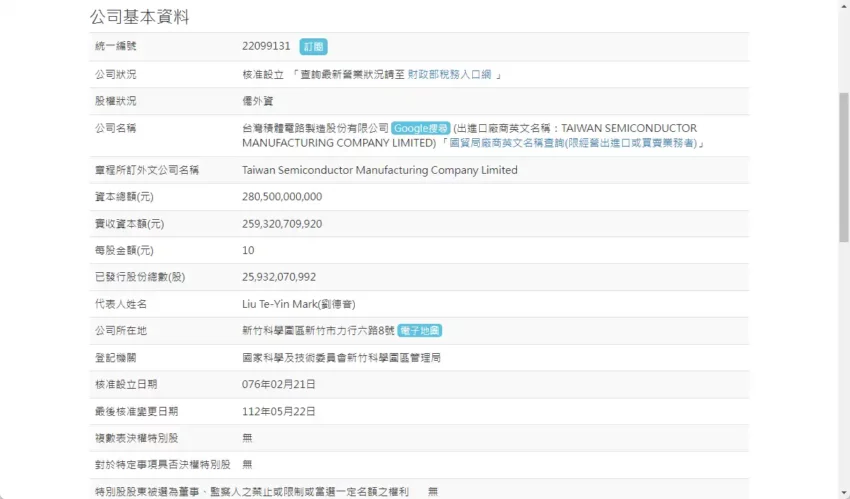850x499 pixels.
Task: Open the 國貿局廠商英文名稱查詢 link
Action: 573,143
